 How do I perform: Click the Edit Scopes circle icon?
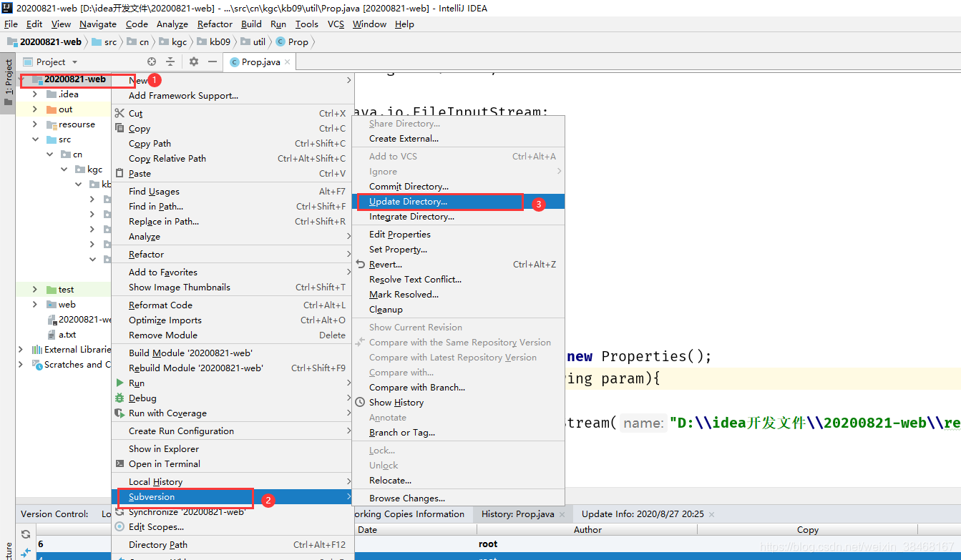tap(119, 526)
